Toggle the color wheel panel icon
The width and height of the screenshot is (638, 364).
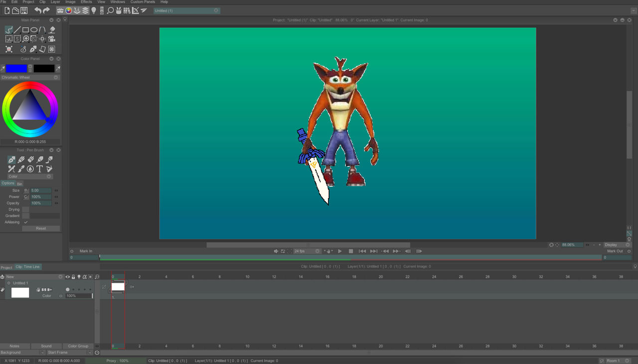[69, 10]
